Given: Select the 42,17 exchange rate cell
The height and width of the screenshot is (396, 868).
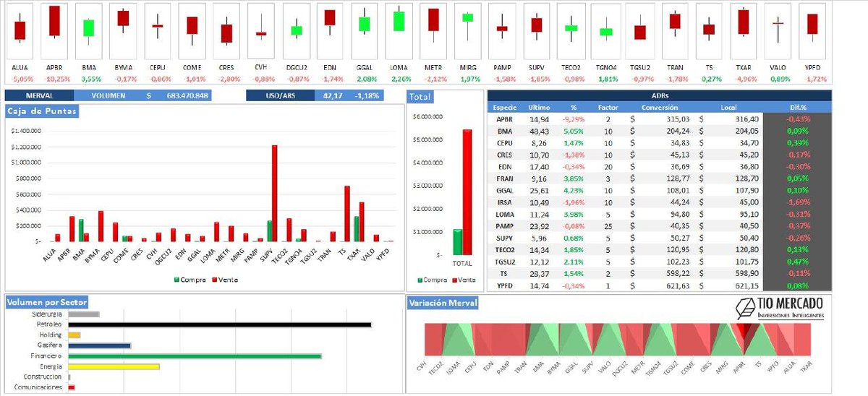Looking at the screenshot, I should tap(333, 95).
